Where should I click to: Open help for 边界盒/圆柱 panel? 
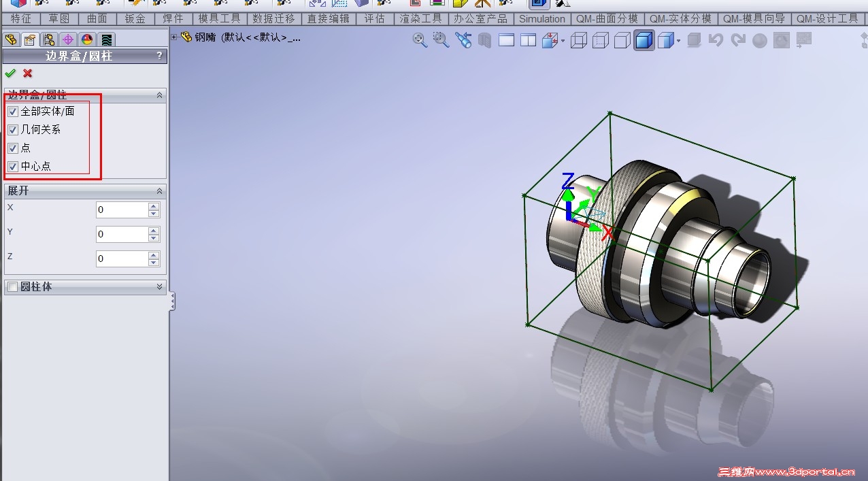159,56
